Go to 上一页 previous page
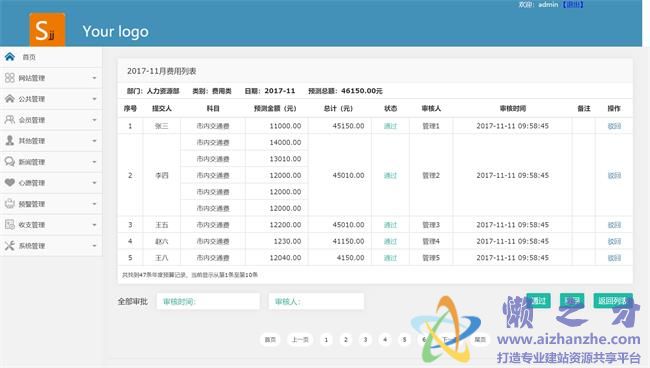This screenshot has height=368, width=650. pos(300,340)
